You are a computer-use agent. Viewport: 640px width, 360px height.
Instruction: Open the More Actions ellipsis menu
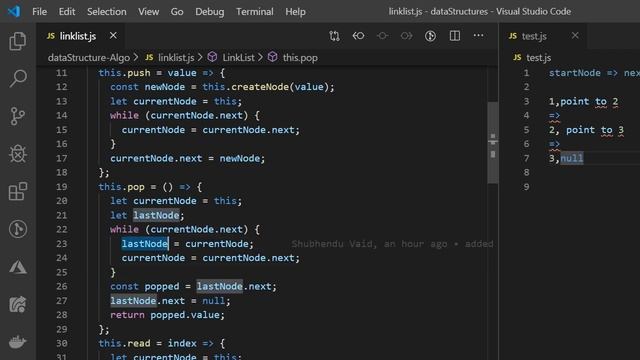pyautogui.click(x=478, y=36)
